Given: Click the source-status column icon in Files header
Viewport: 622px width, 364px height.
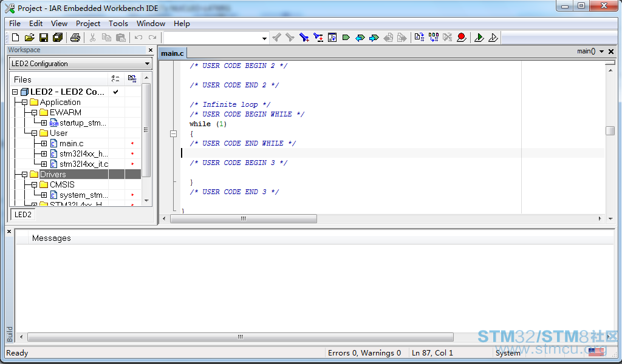Looking at the screenshot, I should click(x=115, y=79).
